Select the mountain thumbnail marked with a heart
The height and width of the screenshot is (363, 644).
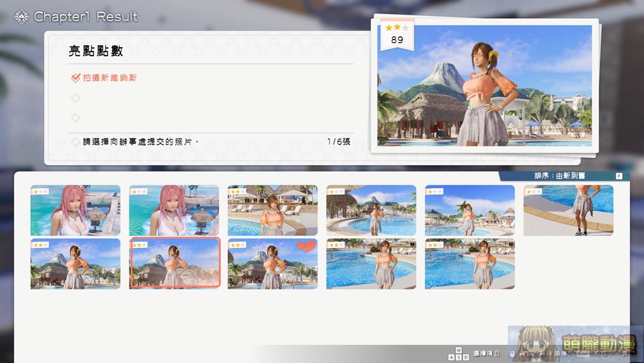272,264
